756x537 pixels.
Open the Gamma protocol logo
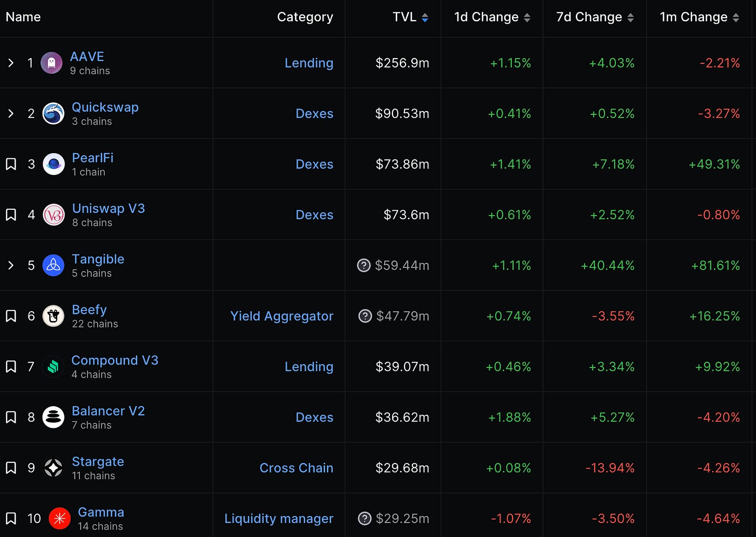[x=59, y=518]
